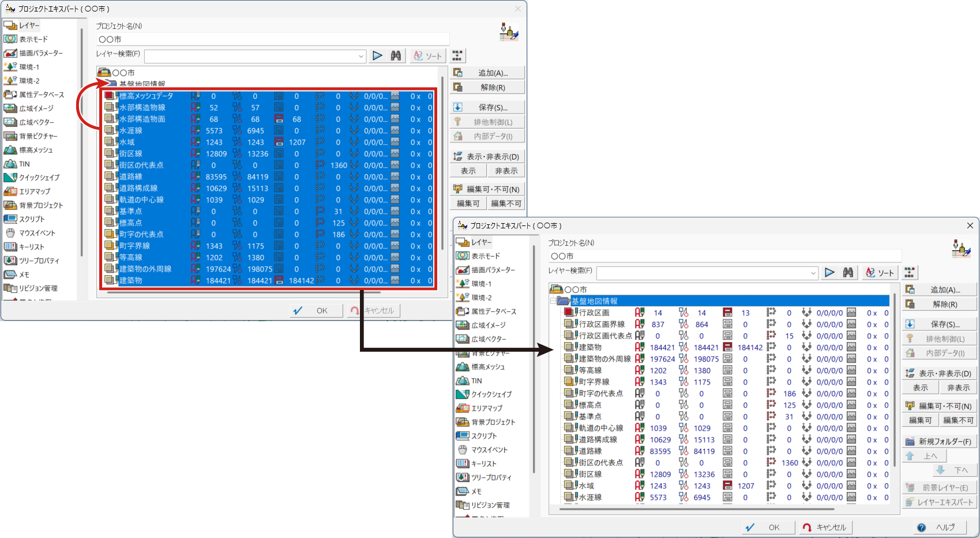This screenshot has height=538, width=980.
Task: Click the blue play arrow in back dialog
Action: (377, 56)
